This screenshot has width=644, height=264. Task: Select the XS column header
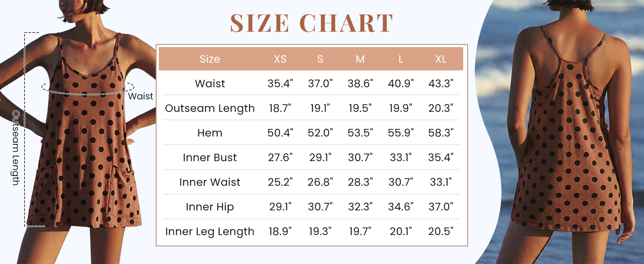280,59
